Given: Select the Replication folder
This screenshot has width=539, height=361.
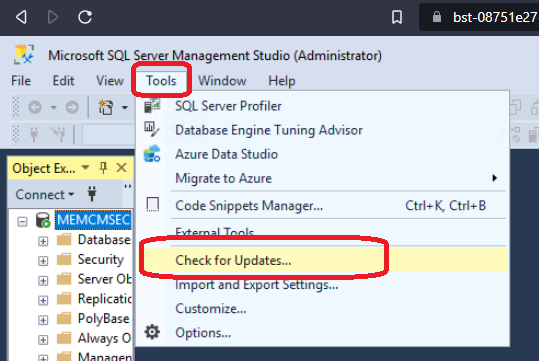Looking at the screenshot, I should pos(104,299).
